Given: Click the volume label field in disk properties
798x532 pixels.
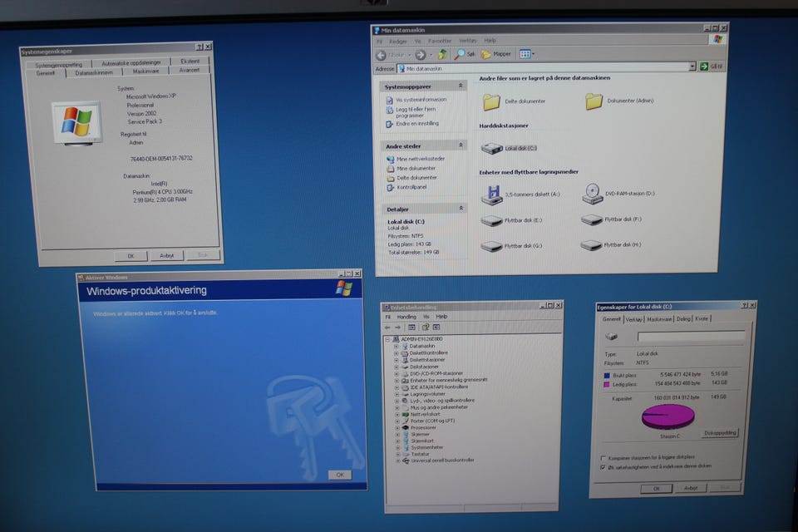Looking at the screenshot, I should click(691, 337).
